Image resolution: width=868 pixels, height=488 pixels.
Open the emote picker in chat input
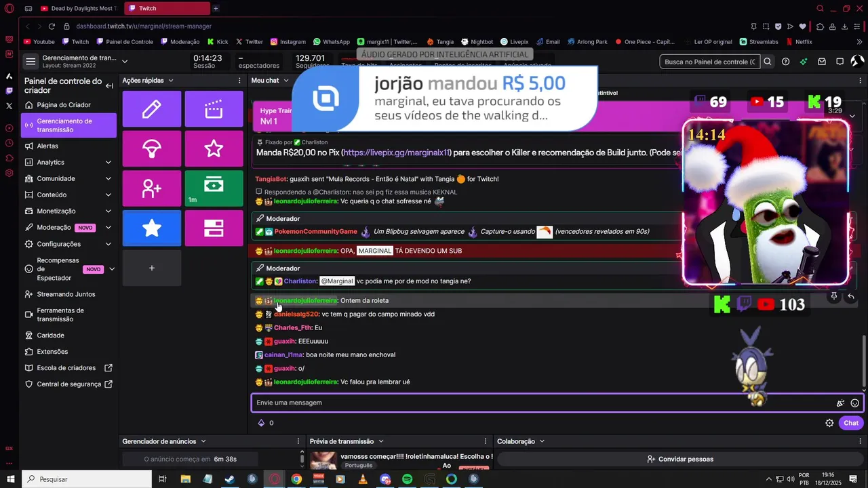(x=855, y=403)
